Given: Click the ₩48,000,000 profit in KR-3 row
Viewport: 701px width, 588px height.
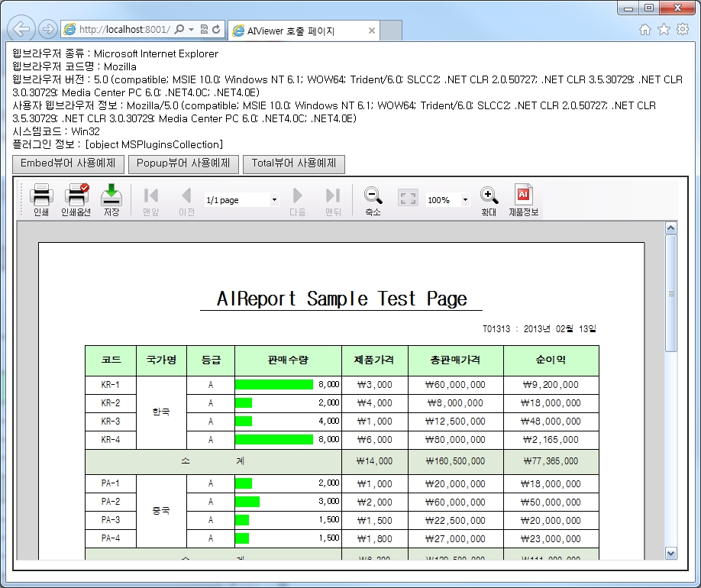Looking at the screenshot, I should (x=551, y=422).
